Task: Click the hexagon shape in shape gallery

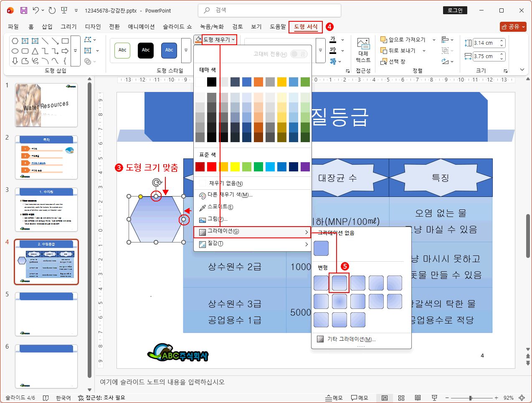Action: pos(15,41)
